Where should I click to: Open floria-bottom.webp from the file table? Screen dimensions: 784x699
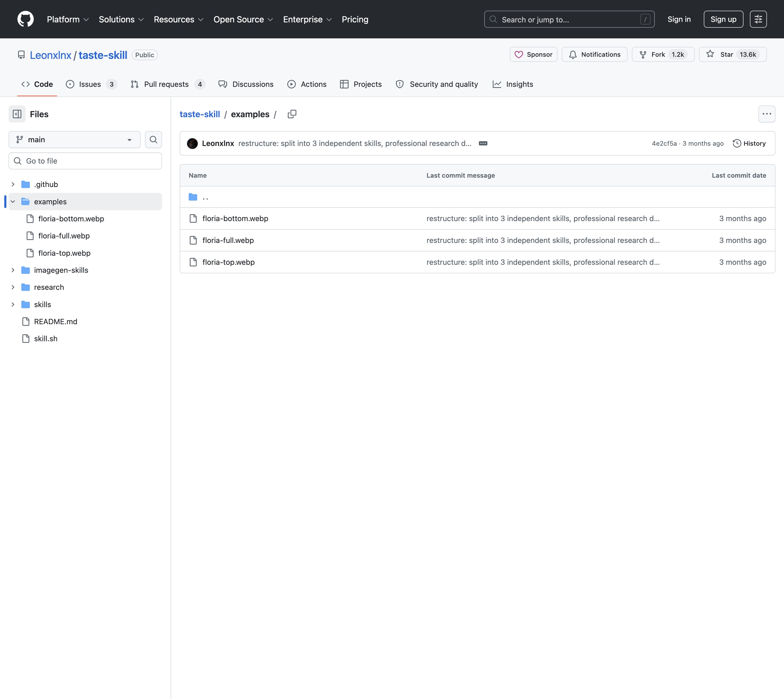tap(236, 218)
